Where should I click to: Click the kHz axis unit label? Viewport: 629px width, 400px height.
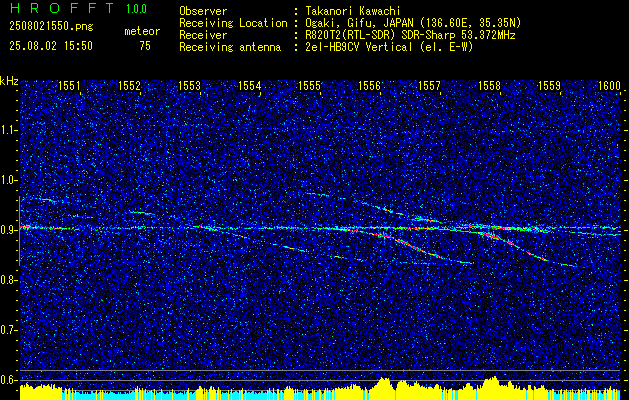[9, 81]
